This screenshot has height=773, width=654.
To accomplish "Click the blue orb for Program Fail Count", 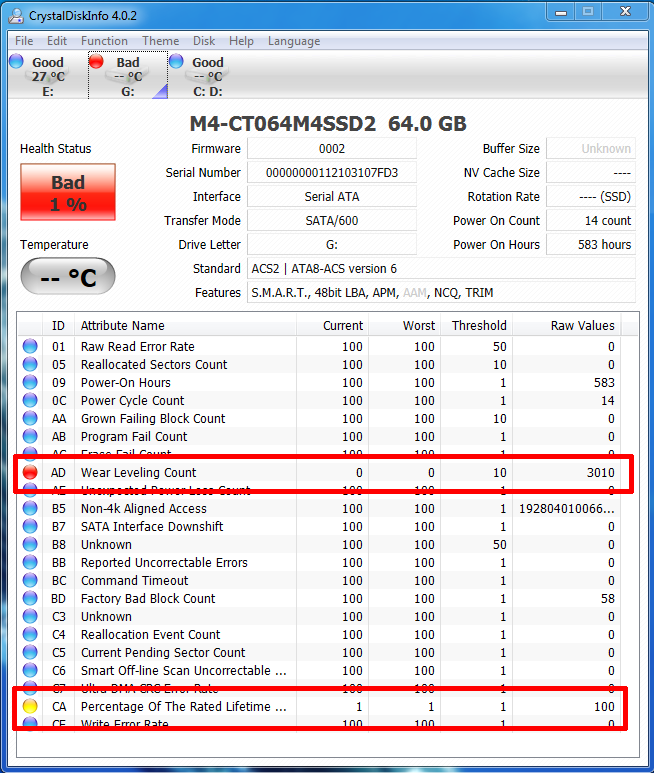I will pos(30,436).
